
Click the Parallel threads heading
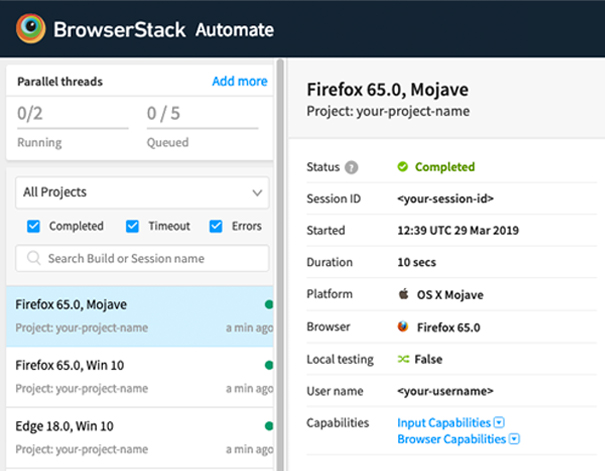click(60, 81)
